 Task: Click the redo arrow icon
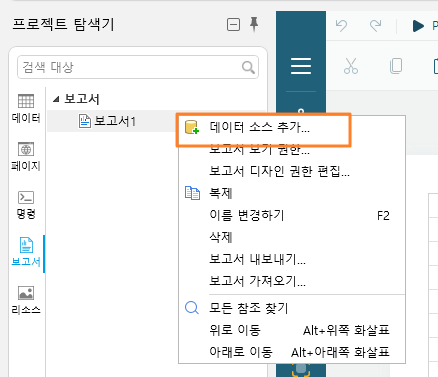pos(376,26)
